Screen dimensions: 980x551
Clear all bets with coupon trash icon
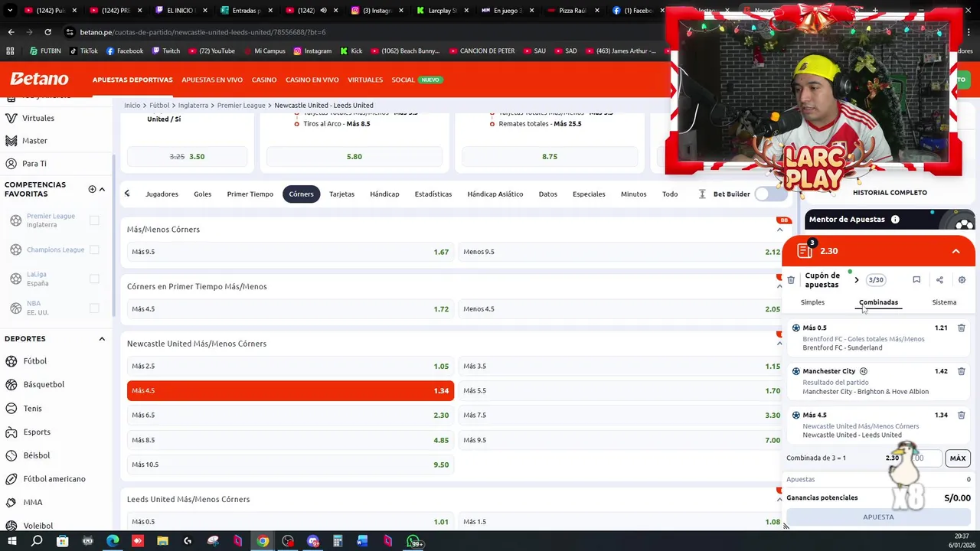[791, 280]
